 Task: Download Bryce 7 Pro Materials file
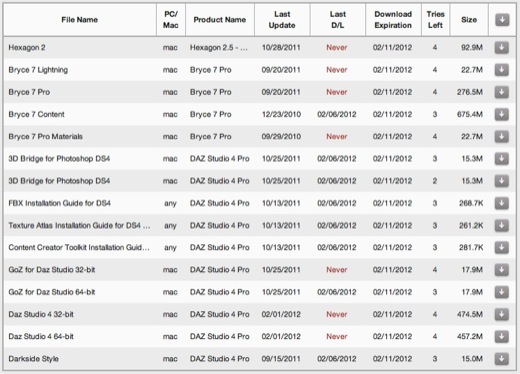(x=502, y=137)
